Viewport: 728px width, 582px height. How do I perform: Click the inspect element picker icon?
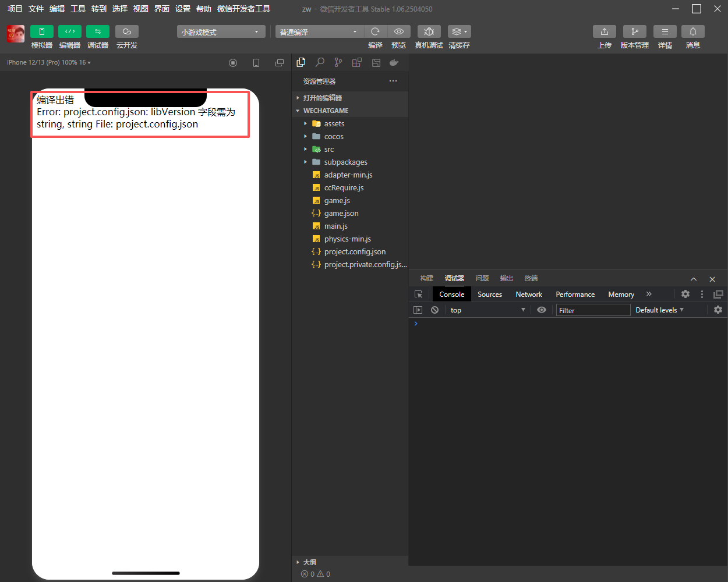(418, 294)
